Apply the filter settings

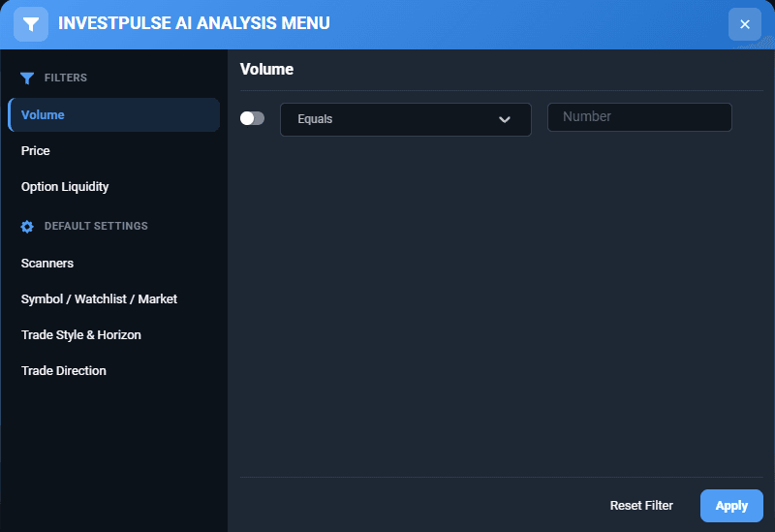pyautogui.click(x=731, y=506)
